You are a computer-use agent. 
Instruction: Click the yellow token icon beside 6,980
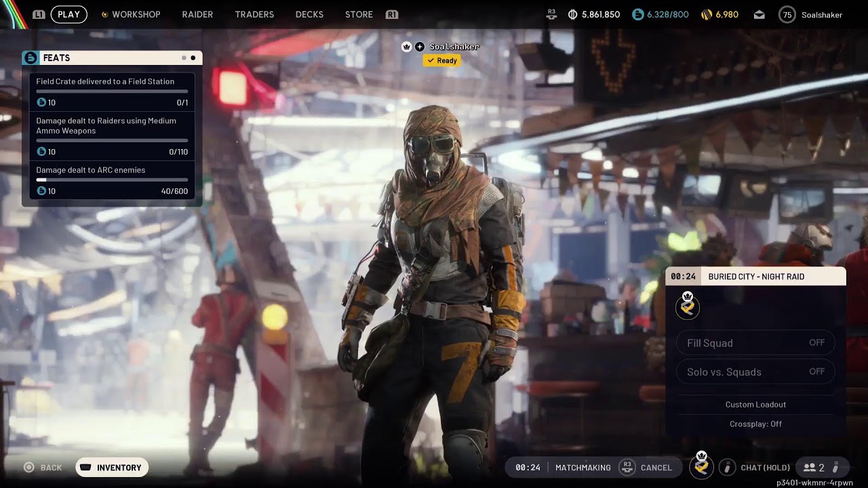(707, 14)
